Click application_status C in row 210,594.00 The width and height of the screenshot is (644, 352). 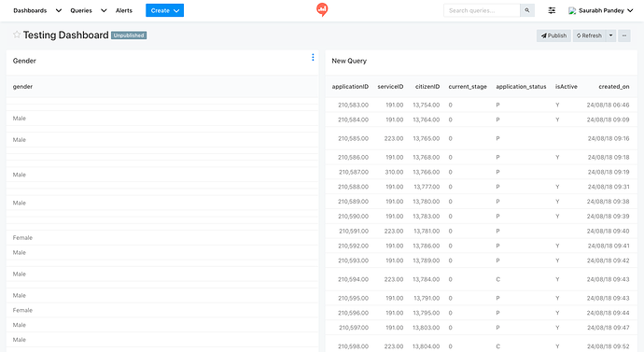(x=497, y=279)
